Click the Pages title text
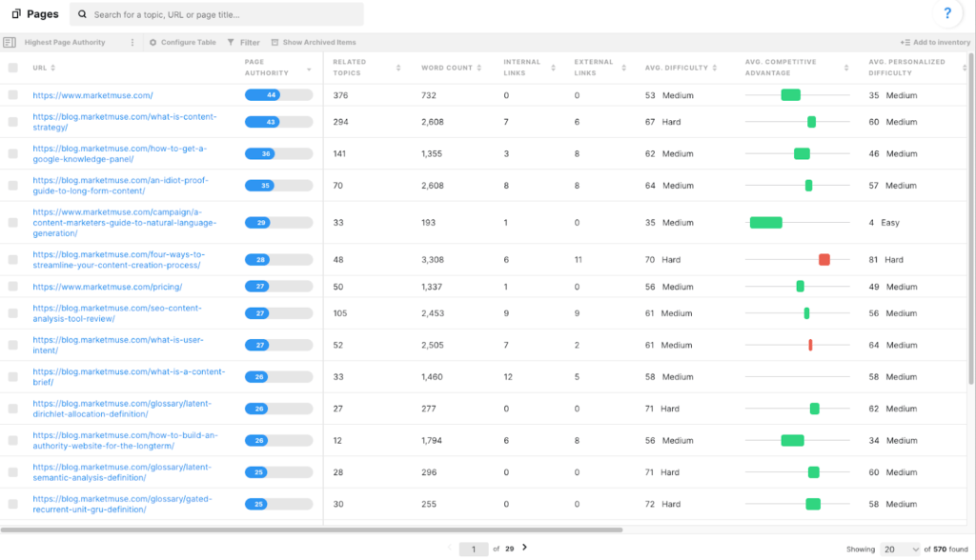The image size is (976, 560). tap(42, 13)
